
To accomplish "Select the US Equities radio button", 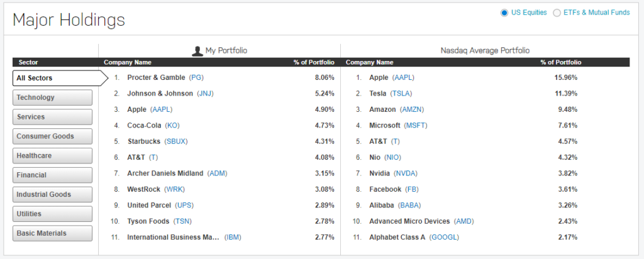I will click(x=504, y=13).
